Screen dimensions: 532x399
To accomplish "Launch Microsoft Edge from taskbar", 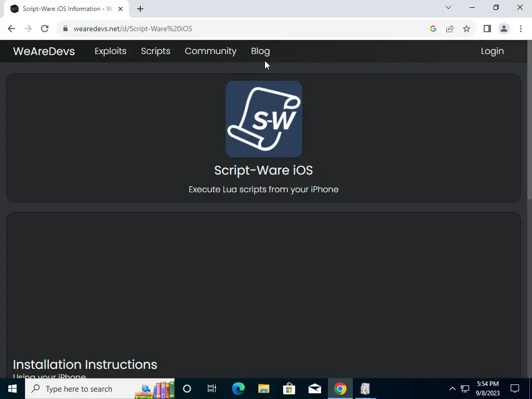I will [238, 389].
